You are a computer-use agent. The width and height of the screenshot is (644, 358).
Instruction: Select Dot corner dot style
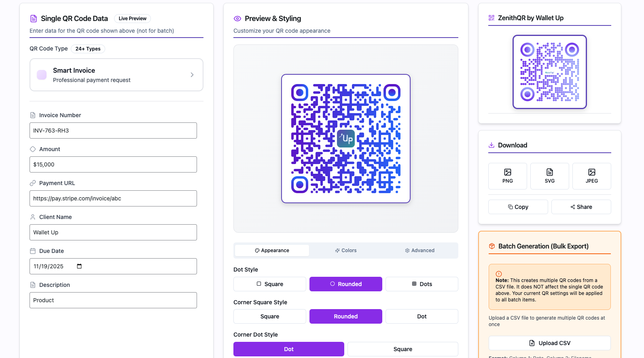289,349
